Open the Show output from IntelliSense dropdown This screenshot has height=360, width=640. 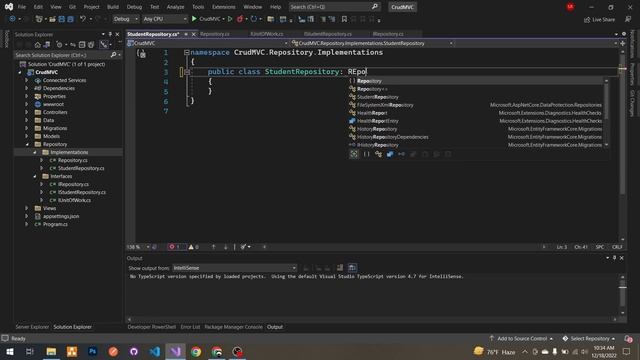234,268
